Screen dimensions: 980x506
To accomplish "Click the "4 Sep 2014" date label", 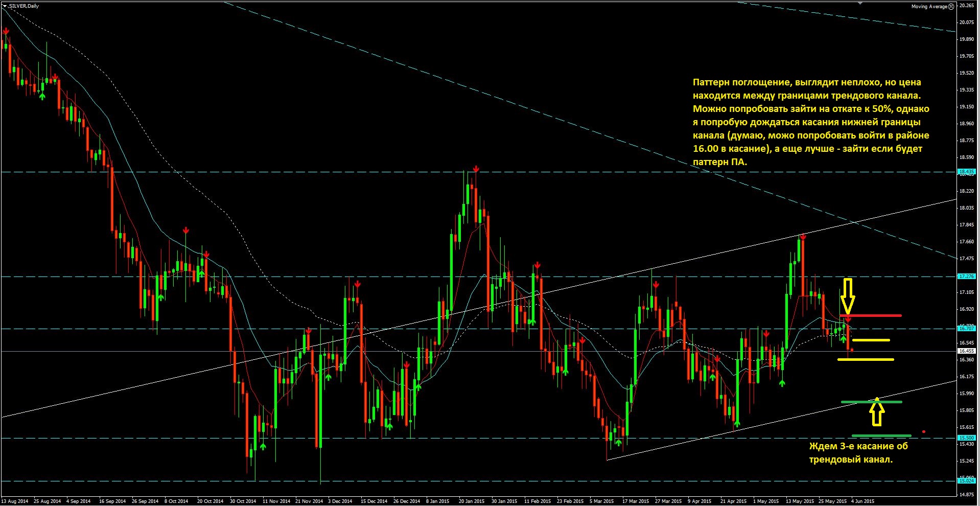I will pos(78,501).
